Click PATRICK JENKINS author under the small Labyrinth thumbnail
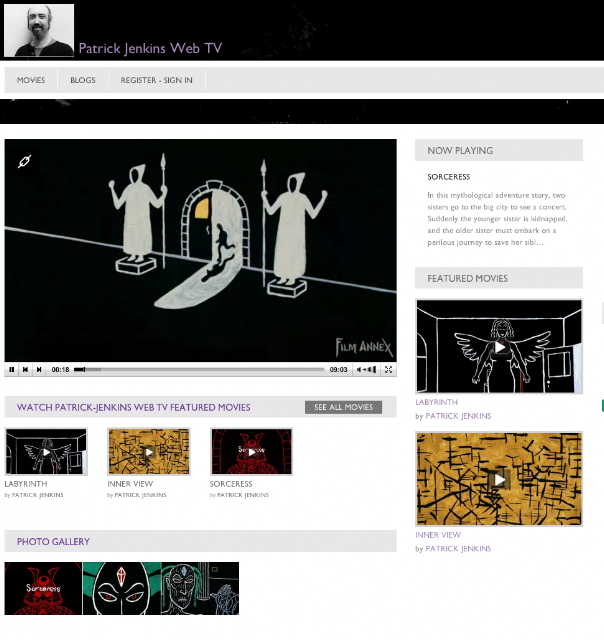 pos(38,495)
